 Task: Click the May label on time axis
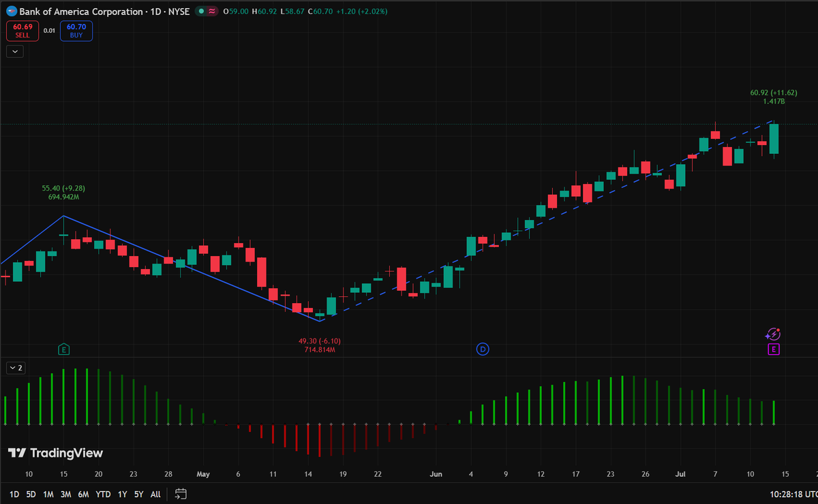tap(203, 474)
